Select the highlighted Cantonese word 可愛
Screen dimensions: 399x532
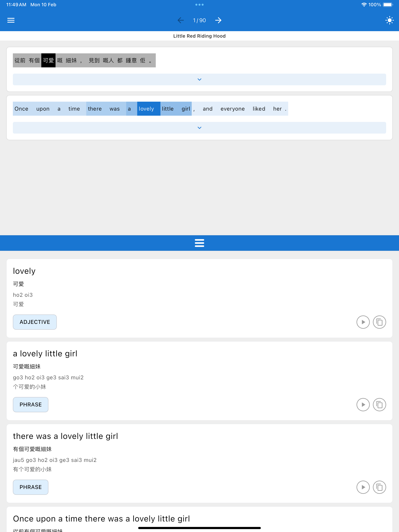(x=48, y=60)
